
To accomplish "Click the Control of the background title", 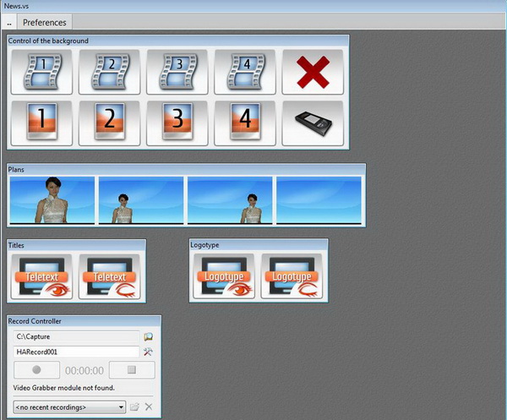I will coord(48,41).
